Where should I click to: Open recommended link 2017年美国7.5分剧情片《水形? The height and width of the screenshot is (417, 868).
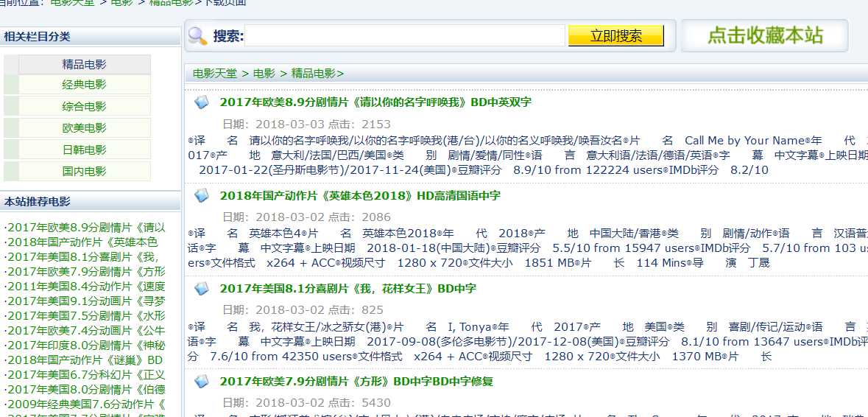click(85, 315)
